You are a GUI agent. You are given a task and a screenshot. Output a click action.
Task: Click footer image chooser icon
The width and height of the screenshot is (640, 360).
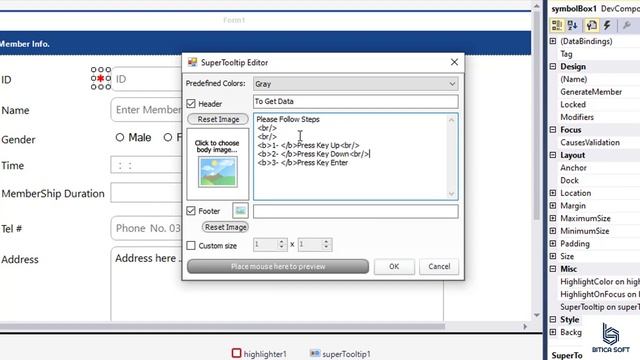240,211
